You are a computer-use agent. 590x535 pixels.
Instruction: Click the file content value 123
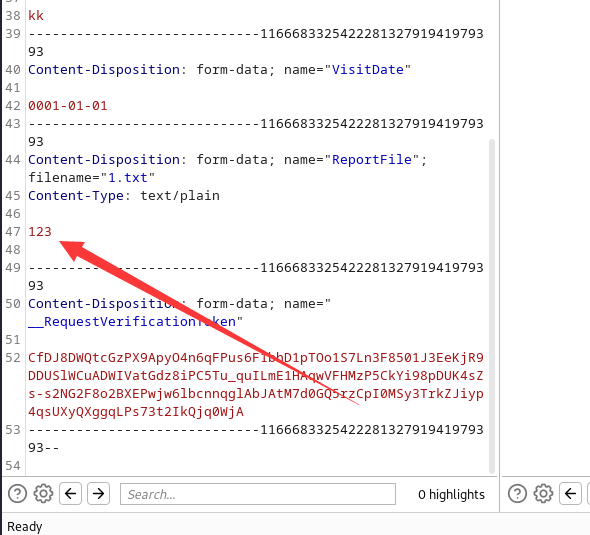(x=40, y=232)
